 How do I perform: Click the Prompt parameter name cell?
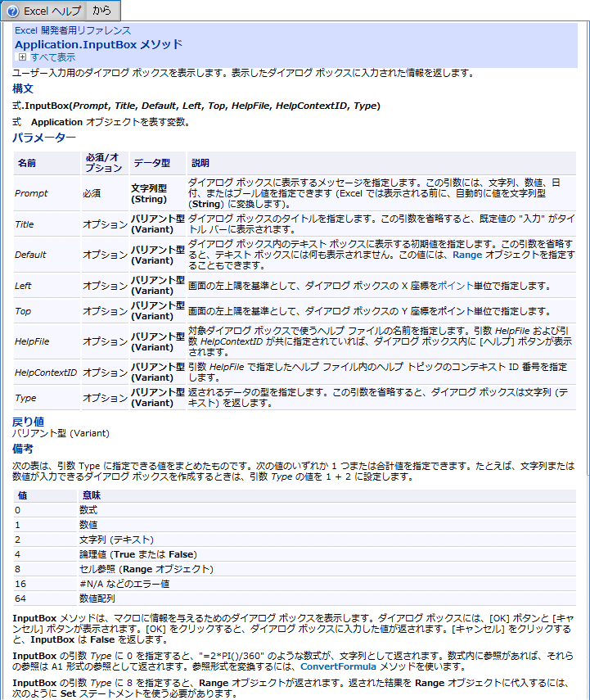pyautogui.click(x=47, y=193)
